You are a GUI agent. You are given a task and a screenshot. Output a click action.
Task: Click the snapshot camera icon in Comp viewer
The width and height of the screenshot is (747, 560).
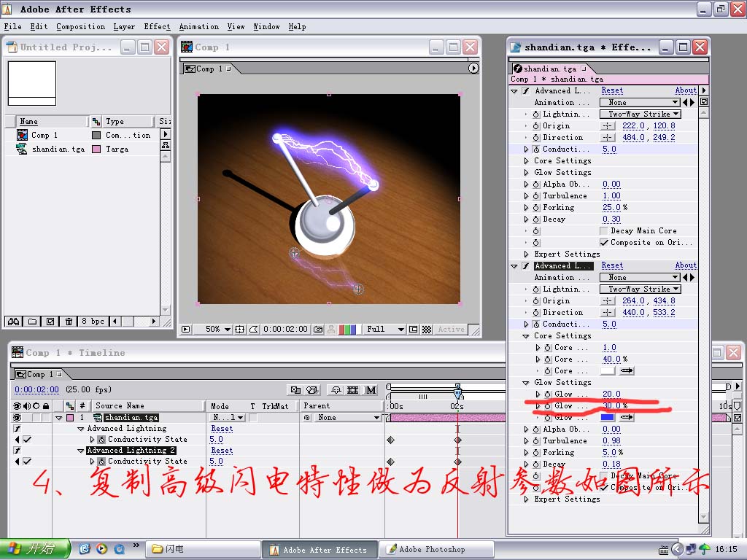[318, 330]
